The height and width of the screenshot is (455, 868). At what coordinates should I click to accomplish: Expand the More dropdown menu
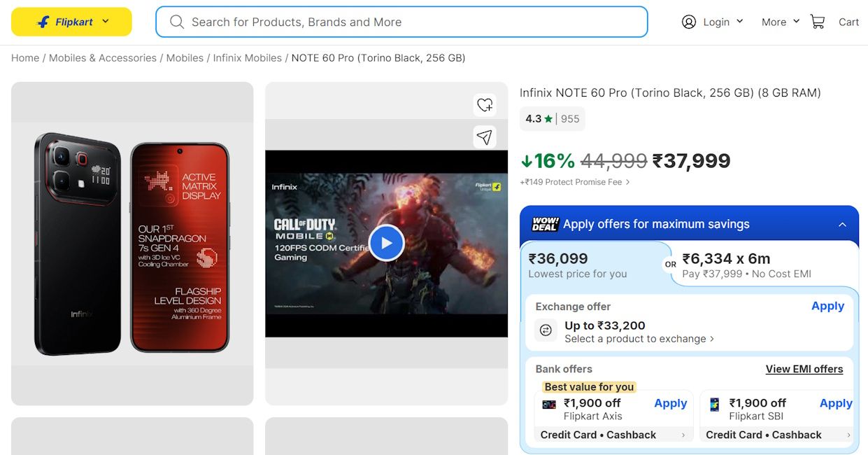point(780,22)
